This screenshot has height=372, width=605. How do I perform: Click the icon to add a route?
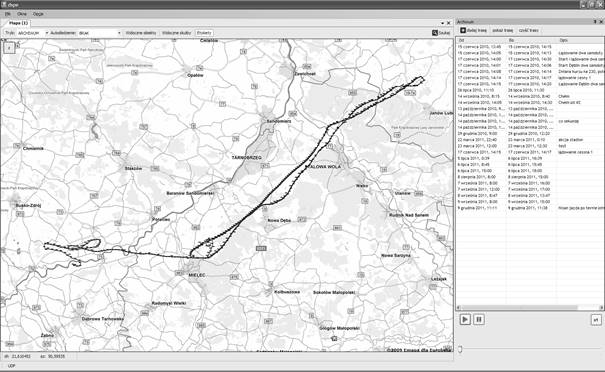tap(463, 30)
